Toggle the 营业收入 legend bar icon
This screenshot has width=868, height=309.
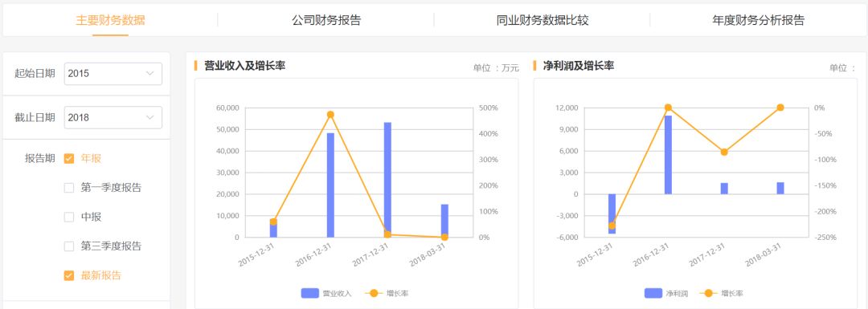[309, 293]
